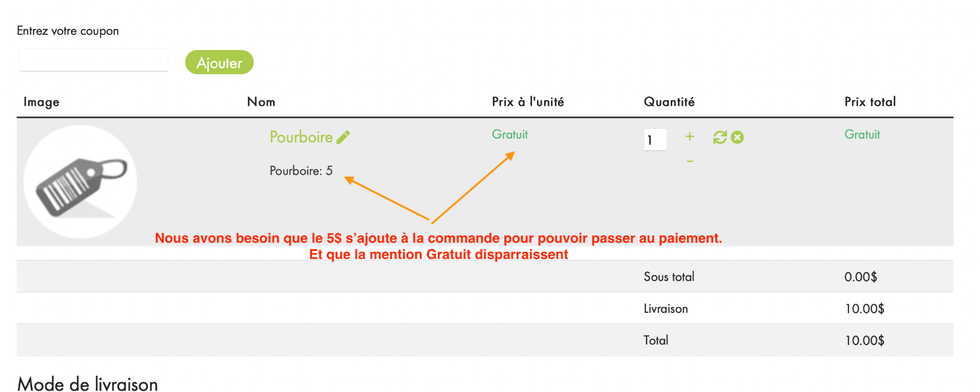
Task: Click the Prix à l'unité header
Action: tap(528, 102)
